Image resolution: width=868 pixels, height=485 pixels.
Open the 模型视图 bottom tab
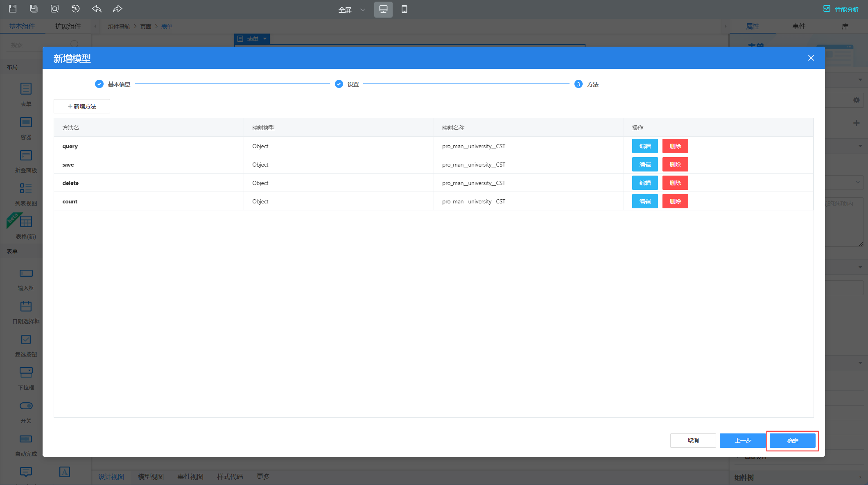tap(151, 476)
